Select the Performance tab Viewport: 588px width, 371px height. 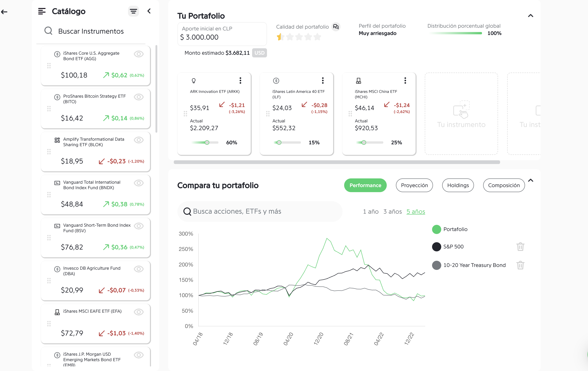[x=365, y=185]
